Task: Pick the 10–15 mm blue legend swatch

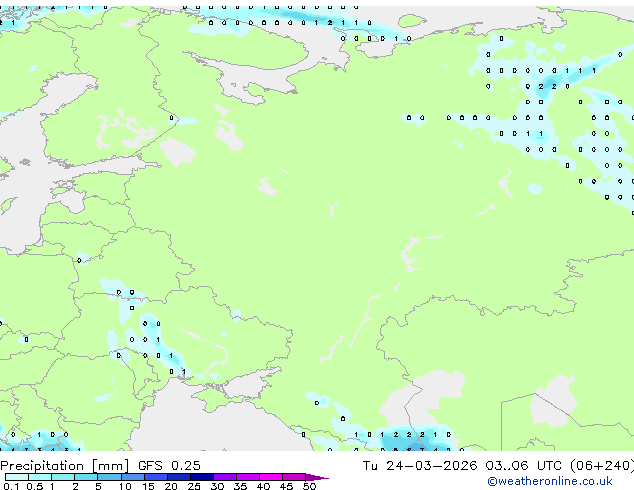Action: (133, 477)
